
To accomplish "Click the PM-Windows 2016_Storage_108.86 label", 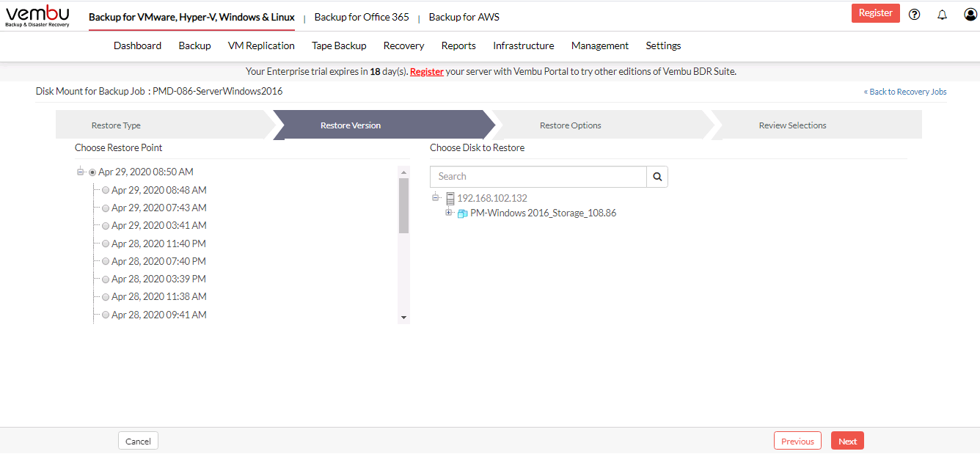I will (544, 213).
